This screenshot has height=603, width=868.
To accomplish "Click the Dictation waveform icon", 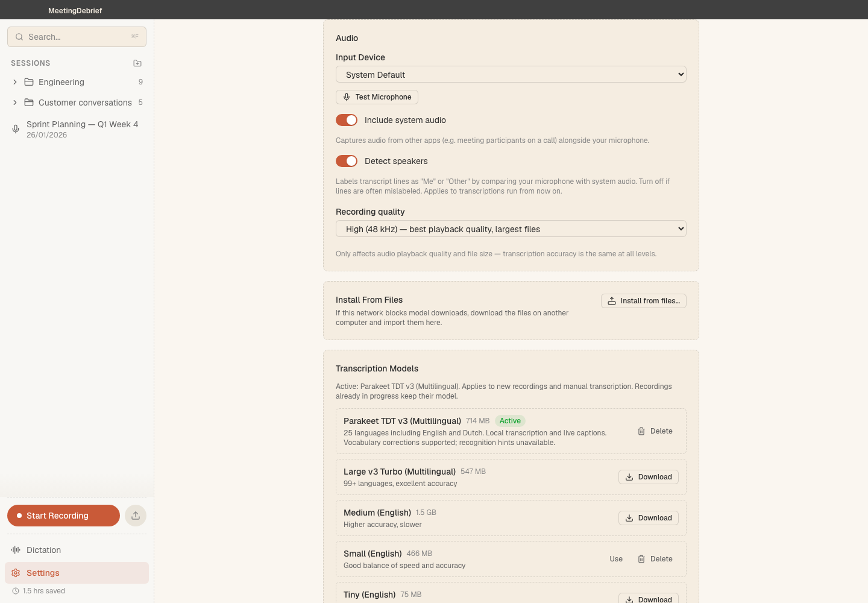I will (16, 550).
